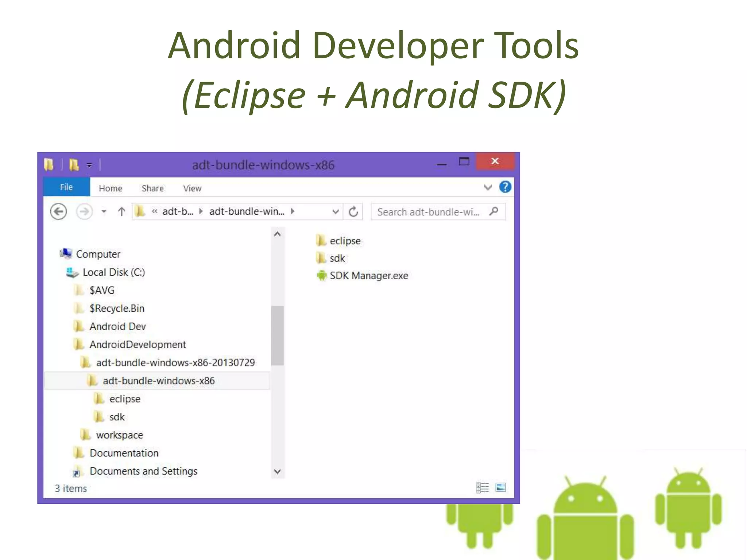747x560 pixels.
Task: Select the AndroidDevelopment folder
Action: tap(129, 345)
